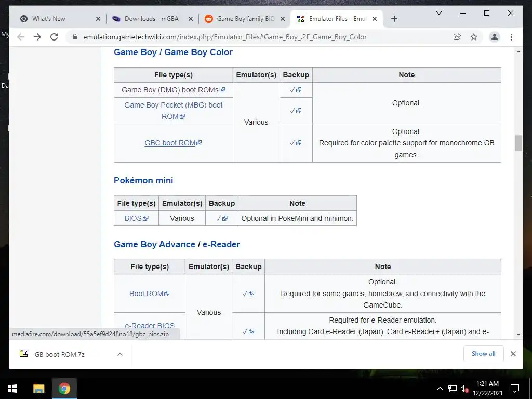This screenshot has width=532, height=399.
Task: Open the GBA Boot ROM link
Action: [149, 294]
